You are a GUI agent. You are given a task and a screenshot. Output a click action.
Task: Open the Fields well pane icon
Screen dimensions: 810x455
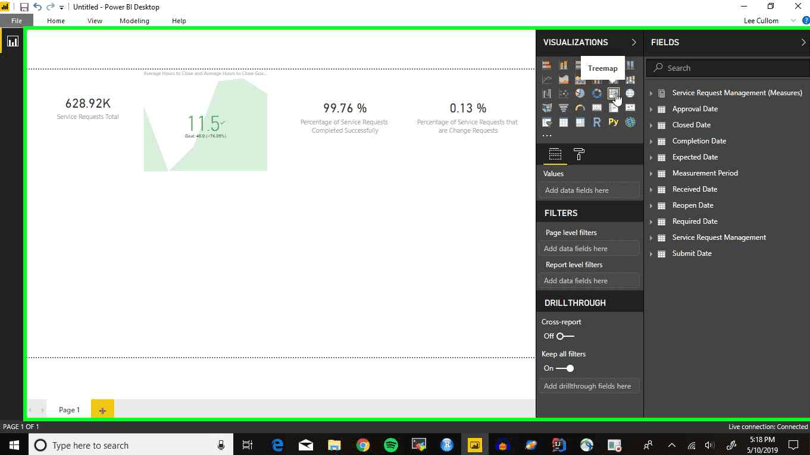[555, 154]
